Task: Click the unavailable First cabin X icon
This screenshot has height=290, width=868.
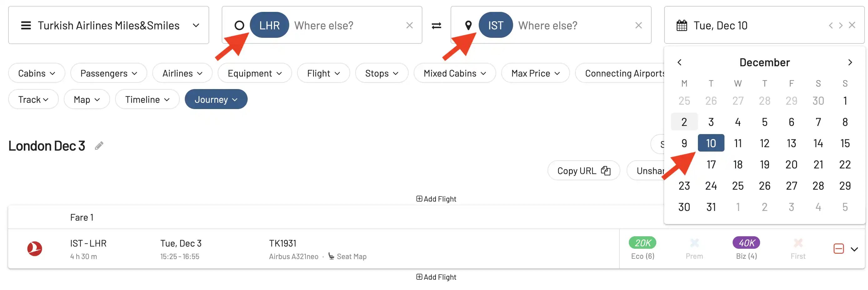Action: pos(798,243)
